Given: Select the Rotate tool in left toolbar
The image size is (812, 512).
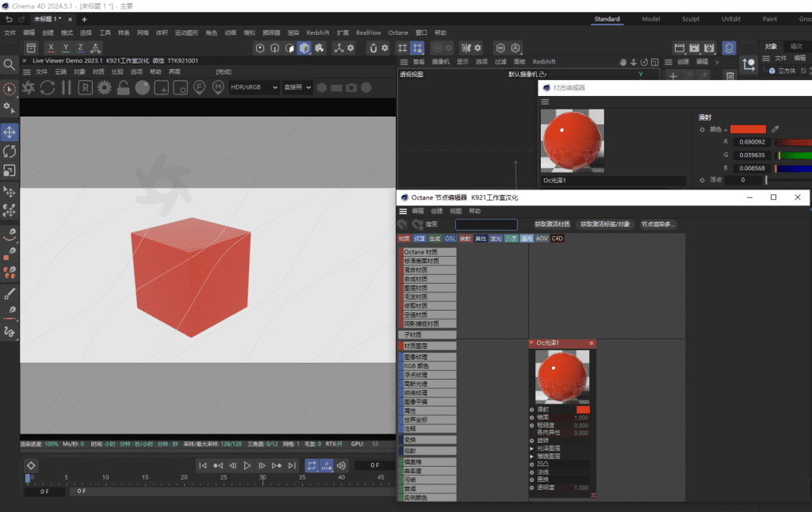Looking at the screenshot, I should [x=10, y=151].
